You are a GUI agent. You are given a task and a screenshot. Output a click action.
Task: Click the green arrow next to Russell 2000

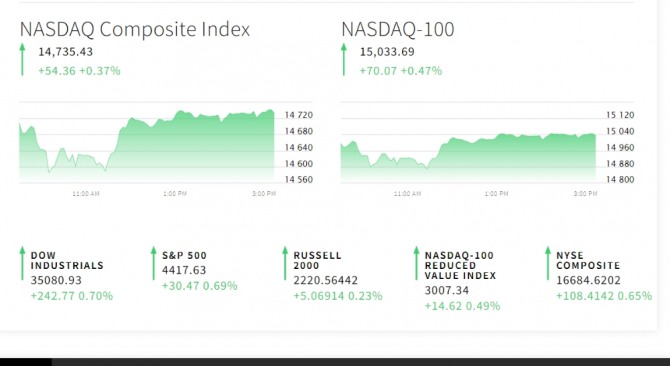pos(285,264)
